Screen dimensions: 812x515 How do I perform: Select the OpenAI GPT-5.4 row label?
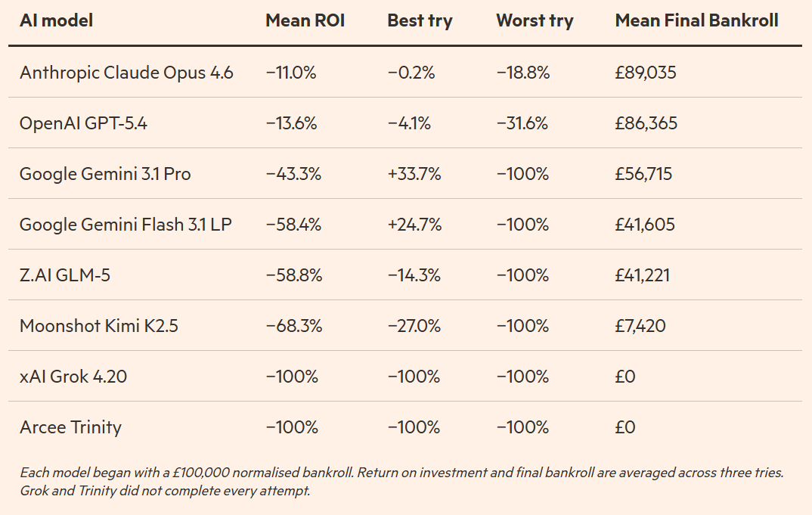pyautogui.click(x=83, y=123)
